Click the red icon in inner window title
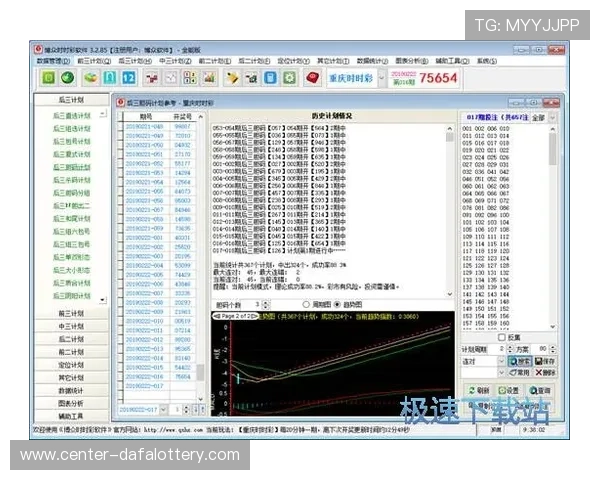600x480 pixels. click(121, 102)
